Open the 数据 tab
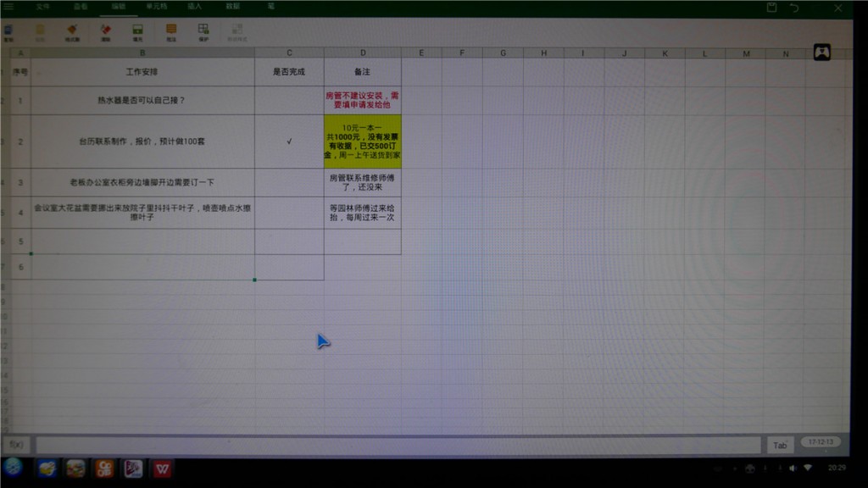 (x=232, y=7)
